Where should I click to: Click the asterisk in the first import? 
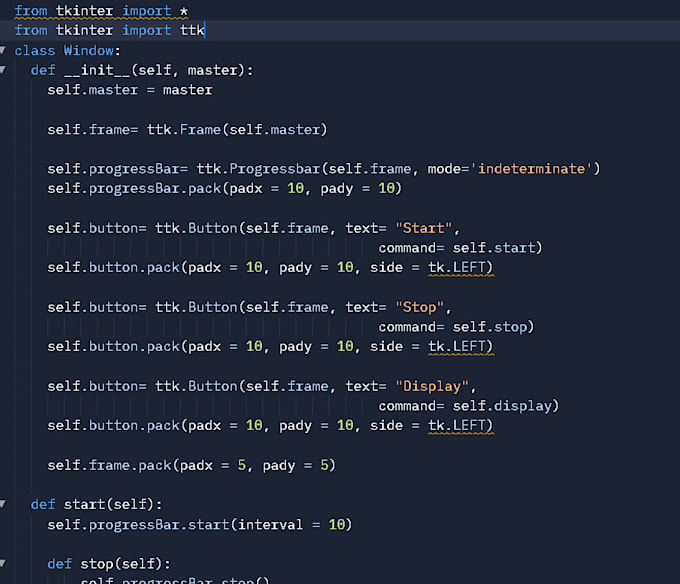tap(184, 11)
